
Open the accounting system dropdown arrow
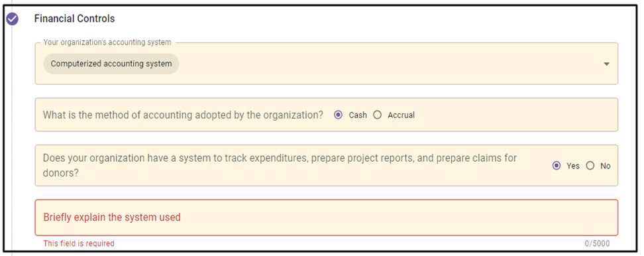[x=607, y=64]
